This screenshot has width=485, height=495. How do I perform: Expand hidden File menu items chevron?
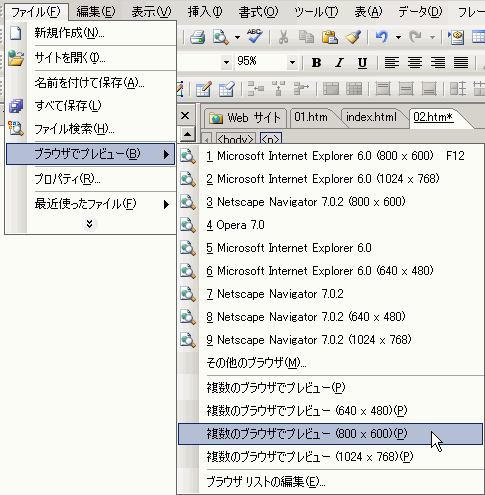click(x=89, y=224)
